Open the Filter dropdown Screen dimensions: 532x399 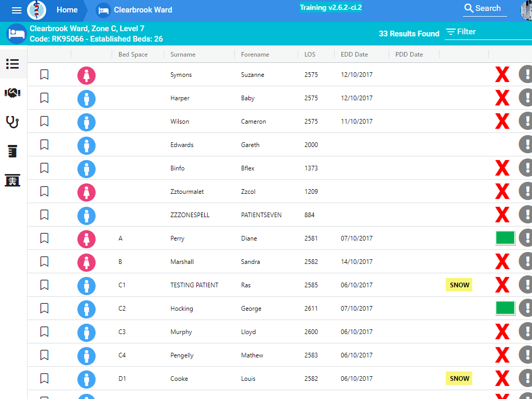tap(488, 32)
